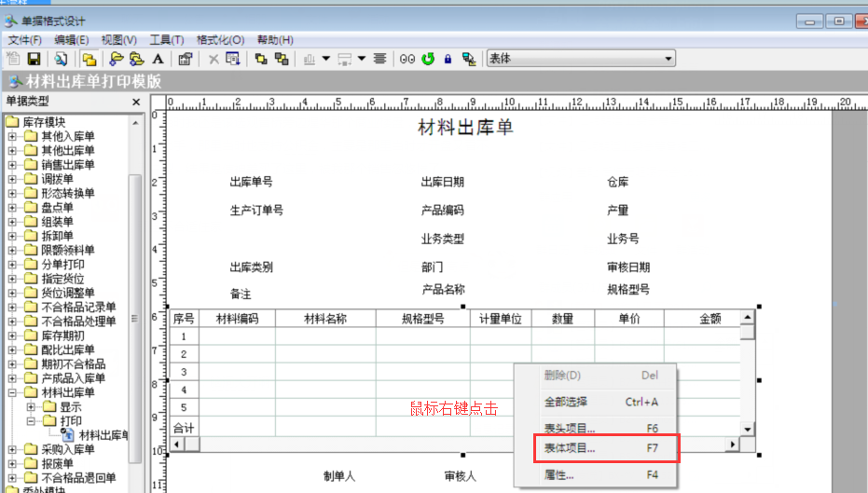Click the green refresh arrow icon
Viewport: 868px width, 493px height.
coord(428,59)
